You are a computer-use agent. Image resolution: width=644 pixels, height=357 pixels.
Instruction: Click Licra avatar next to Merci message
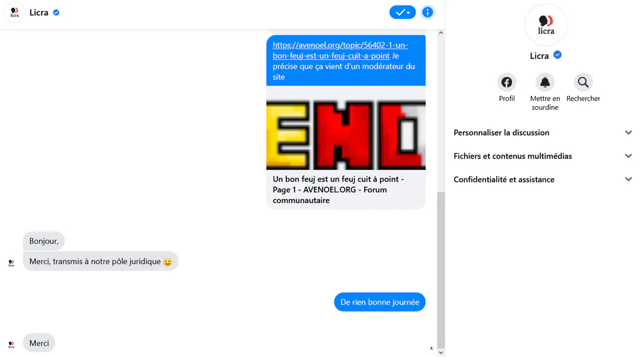(x=11, y=344)
